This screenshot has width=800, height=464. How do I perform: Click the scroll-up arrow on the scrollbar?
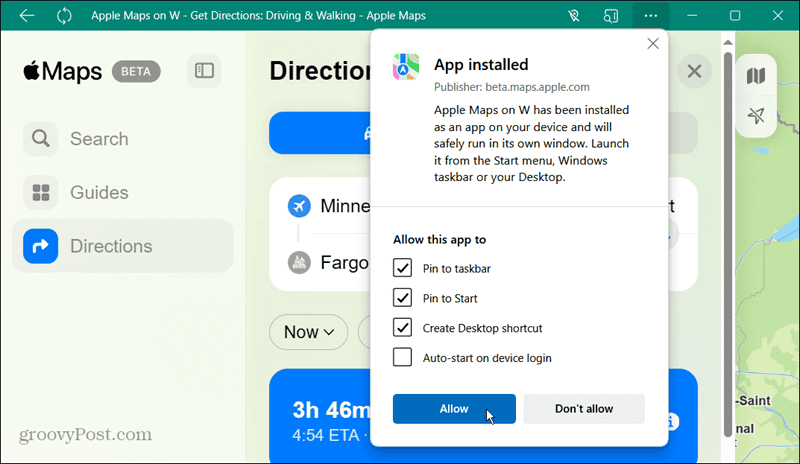pos(728,42)
